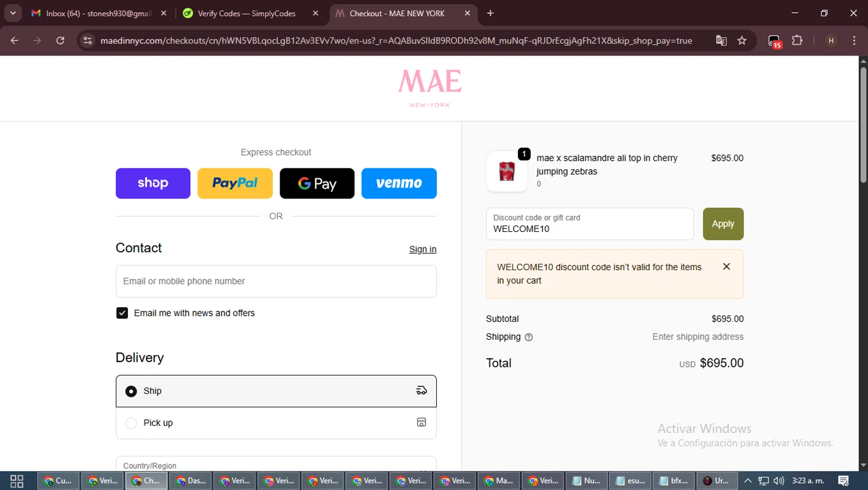Open the clock showing 3:23 a. m.

coord(808,481)
